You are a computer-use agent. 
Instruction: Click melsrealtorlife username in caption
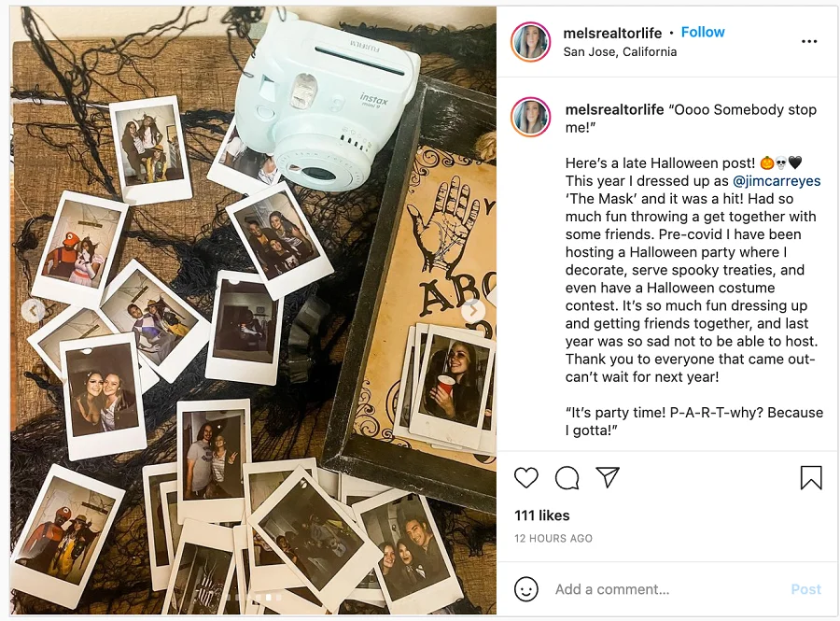[x=614, y=109]
